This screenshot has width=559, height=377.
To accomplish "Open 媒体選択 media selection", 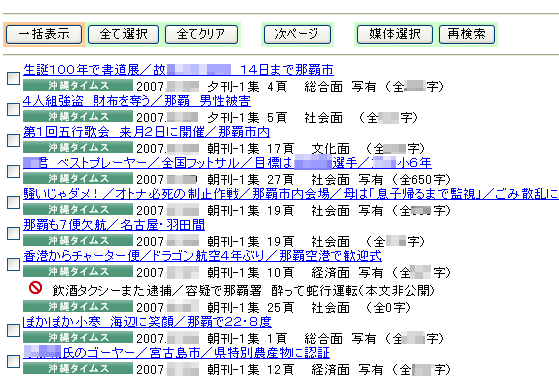I will click(395, 34).
